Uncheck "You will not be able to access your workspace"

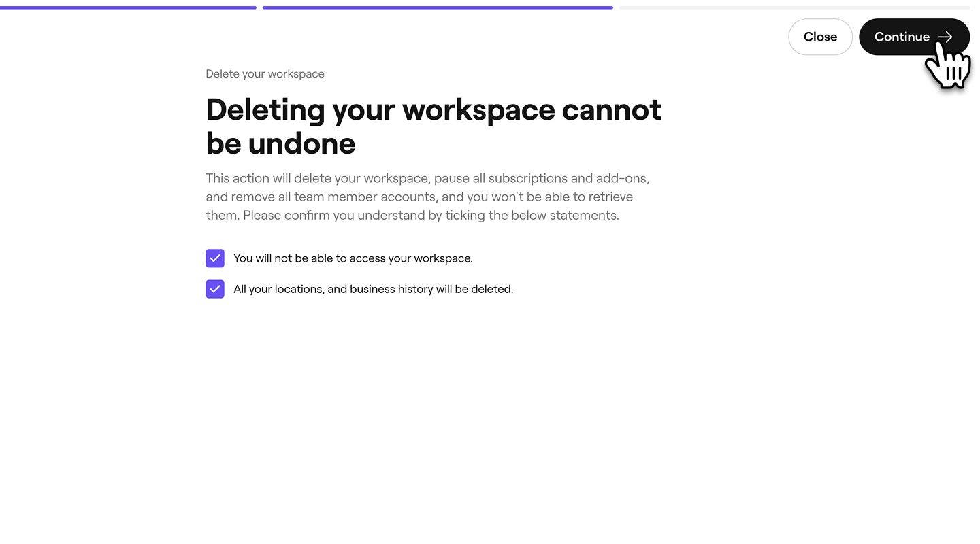(215, 258)
